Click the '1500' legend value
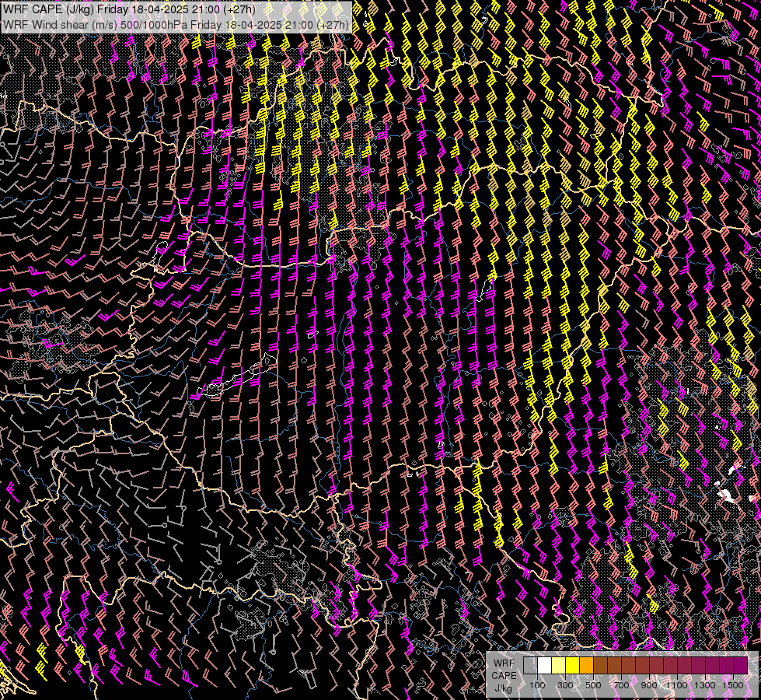 click(733, 685)
